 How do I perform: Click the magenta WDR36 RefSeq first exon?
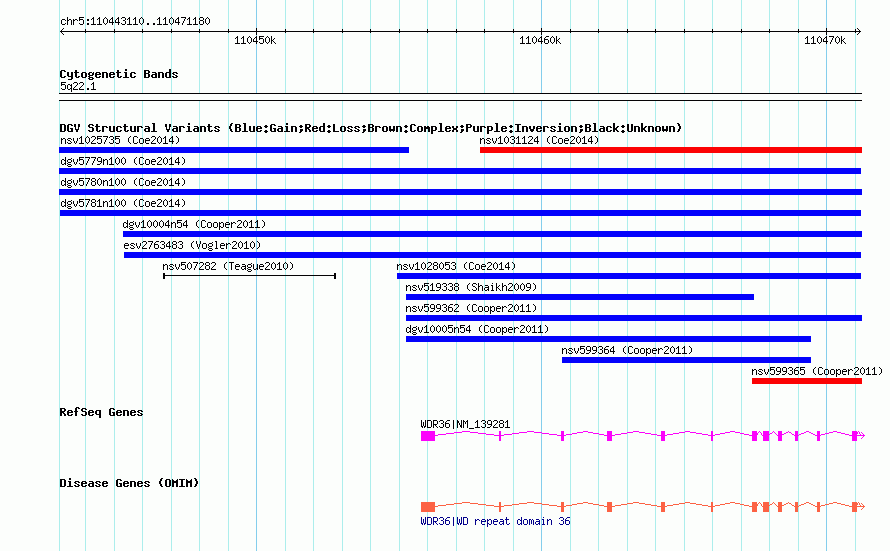[428, 436]
